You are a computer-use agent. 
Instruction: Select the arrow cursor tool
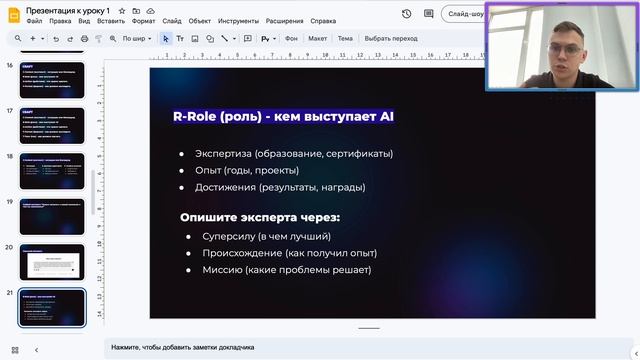[165, 39]
